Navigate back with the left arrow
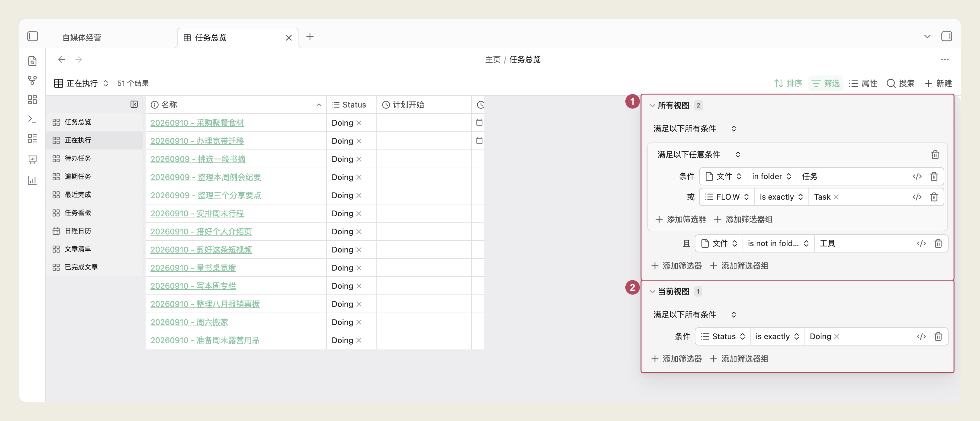The height and width of the screenshot is (421, 980). 62,60
